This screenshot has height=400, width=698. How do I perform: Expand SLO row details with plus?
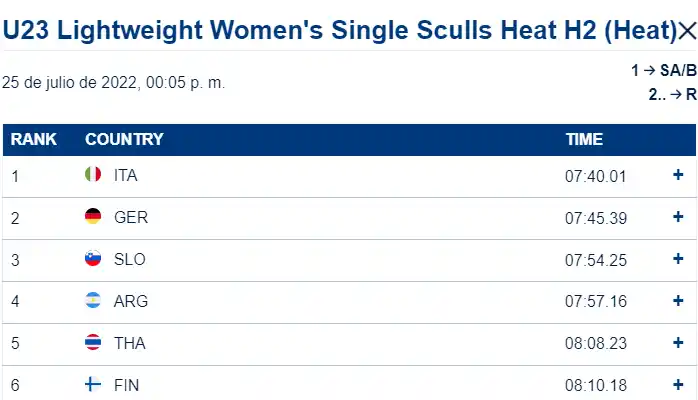pos(678,259)
